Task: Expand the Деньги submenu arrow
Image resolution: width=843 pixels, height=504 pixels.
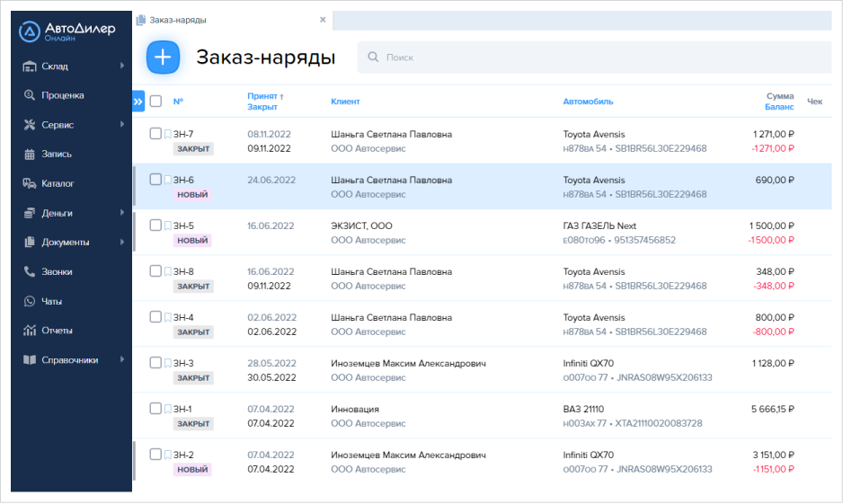Action: coord(122,212)
